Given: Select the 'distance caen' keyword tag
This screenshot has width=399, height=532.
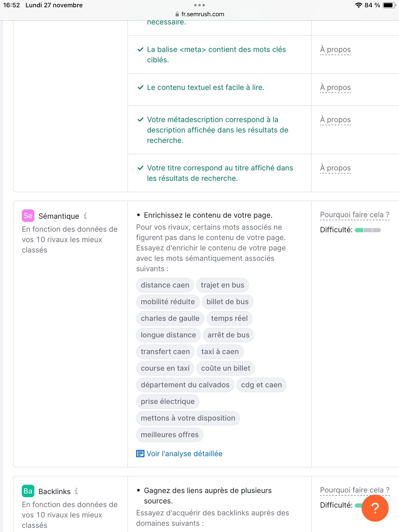Looking at the screenshot, I should coord(165,285).
